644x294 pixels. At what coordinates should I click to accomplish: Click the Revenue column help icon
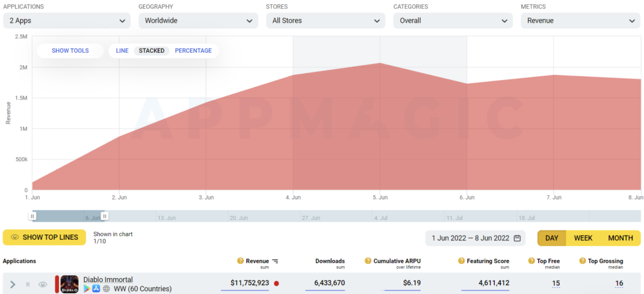(x=240, y=261)
